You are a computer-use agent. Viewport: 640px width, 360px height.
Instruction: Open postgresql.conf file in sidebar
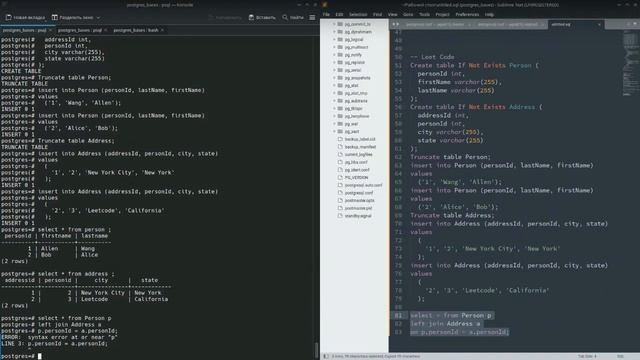click(x=359, y=193)
